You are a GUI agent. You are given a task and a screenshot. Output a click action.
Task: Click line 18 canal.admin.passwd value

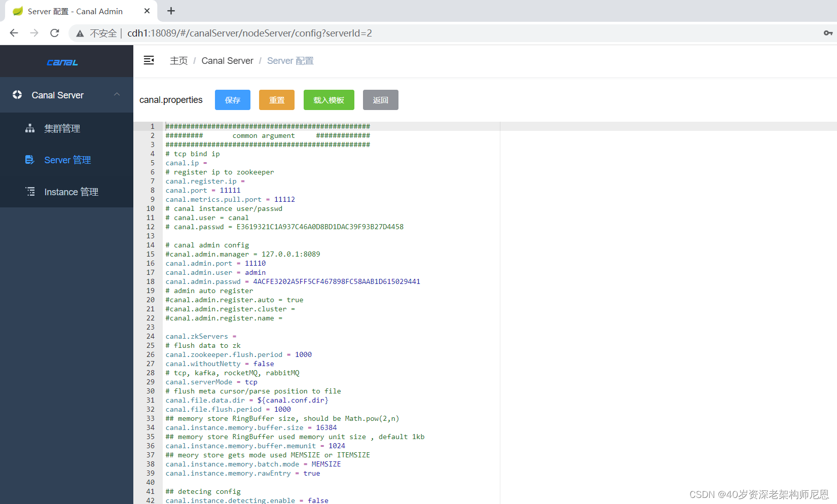[337, 281]
